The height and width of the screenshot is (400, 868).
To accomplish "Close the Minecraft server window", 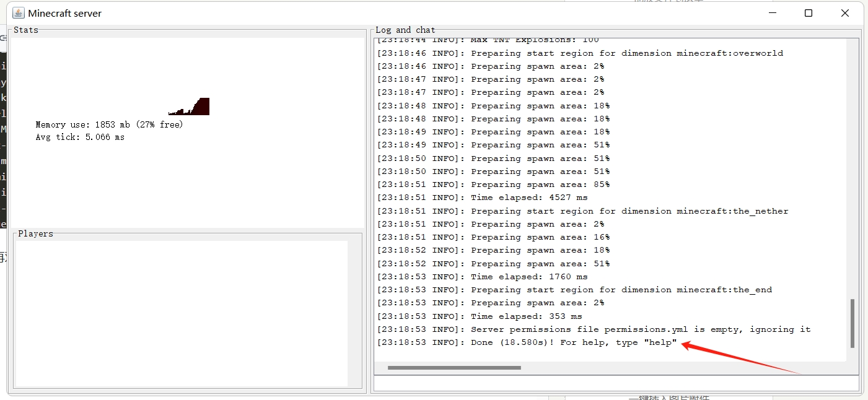I will [845, 13].
